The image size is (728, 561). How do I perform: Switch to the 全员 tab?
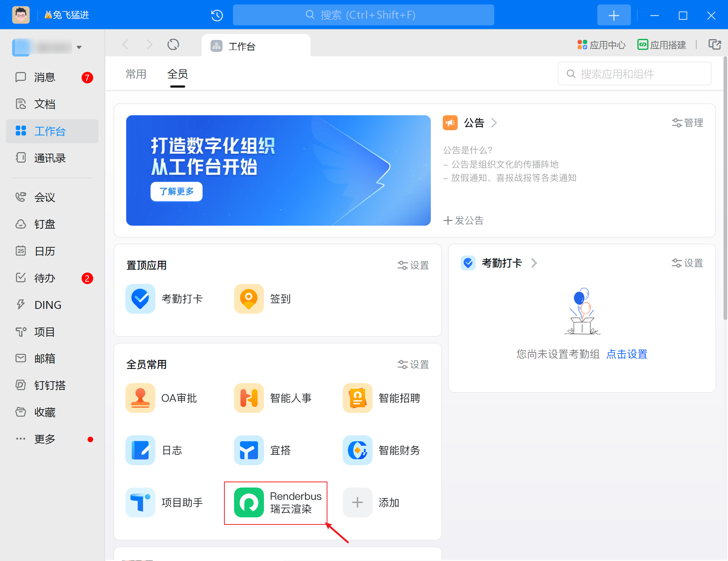click(178, 74)
